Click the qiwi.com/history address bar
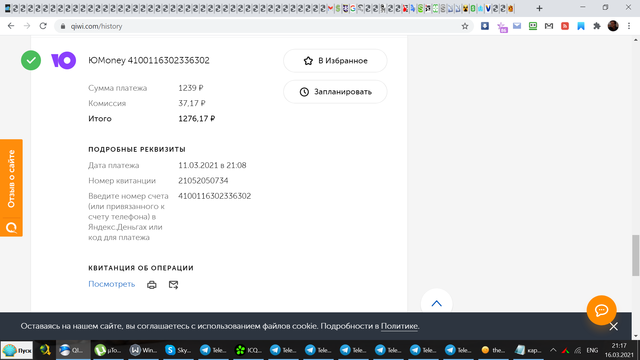The image size is (640, 360). [x=261, y=26]
